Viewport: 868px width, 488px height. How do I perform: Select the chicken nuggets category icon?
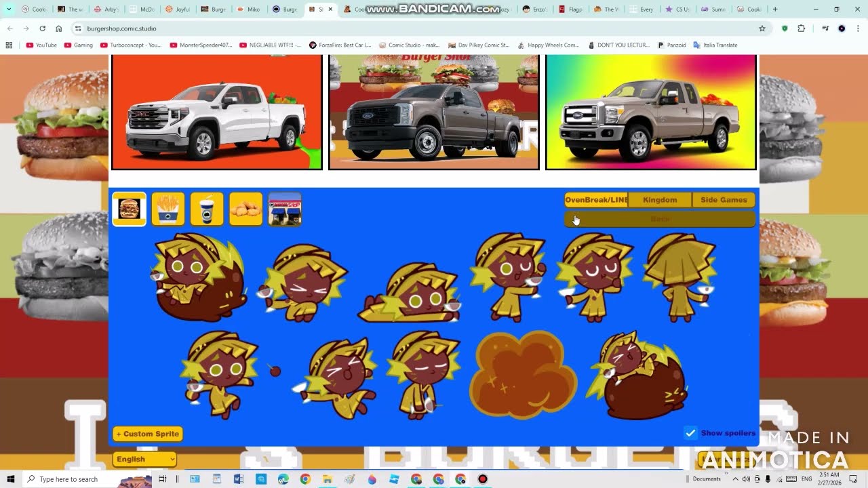click(x=246, y=209)
